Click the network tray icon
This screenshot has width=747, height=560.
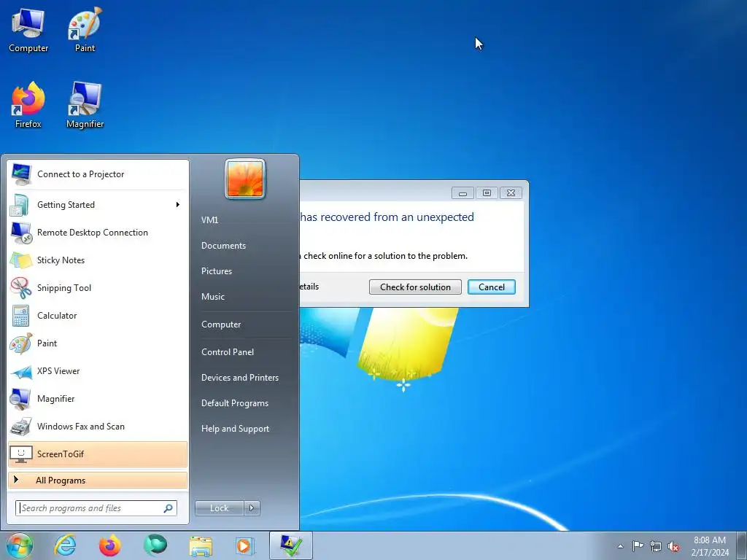(656, 546)
